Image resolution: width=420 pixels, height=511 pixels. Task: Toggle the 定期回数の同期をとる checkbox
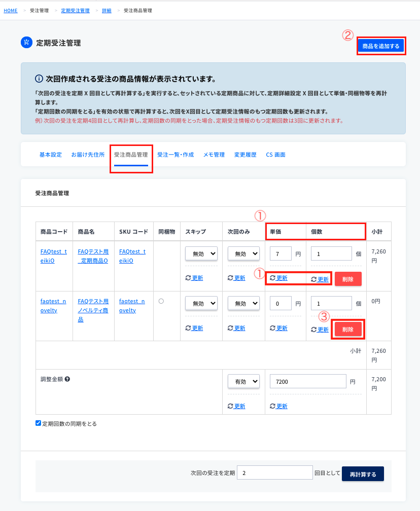coord(38,423)
